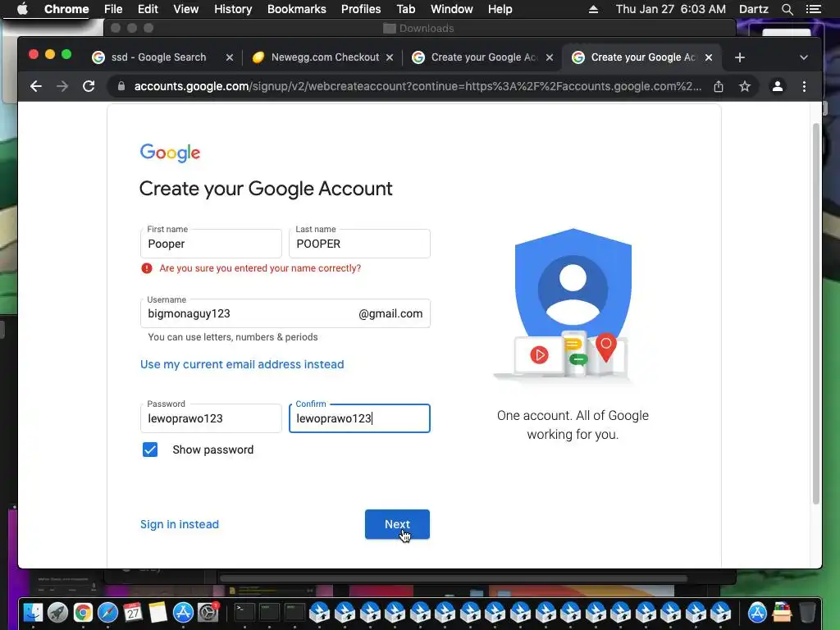Open a new tab with plus button
Viewport: 840px width, 630px height.
pyautogui.click(x=740, y=57)
